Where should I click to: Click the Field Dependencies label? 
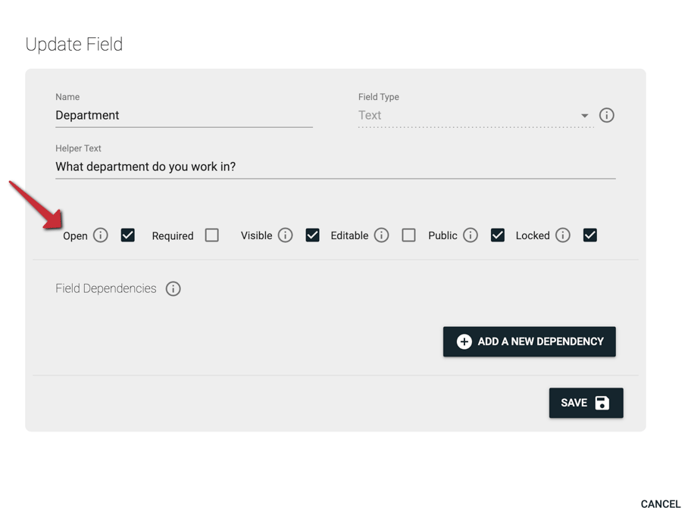point(106,288)
